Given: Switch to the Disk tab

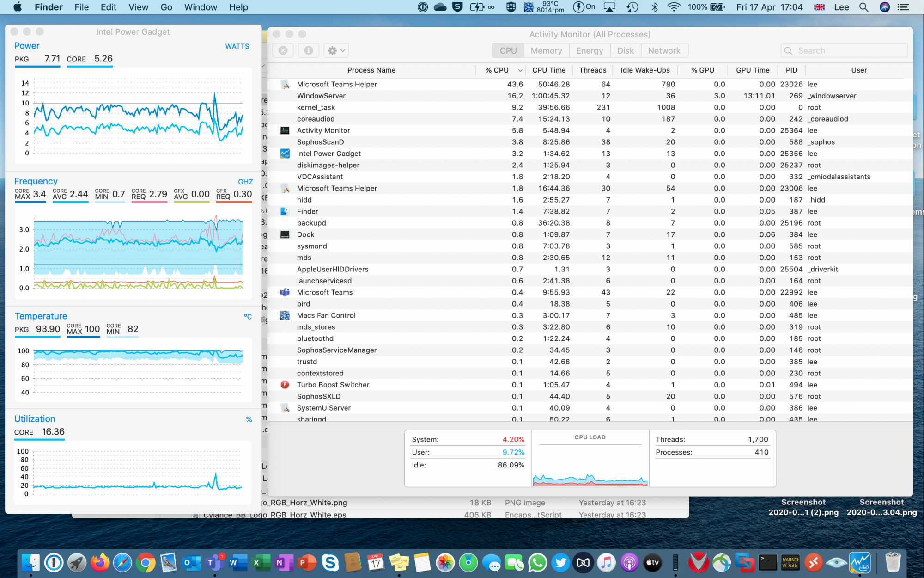Looking at the screenshot, I should tap(626, 50).
